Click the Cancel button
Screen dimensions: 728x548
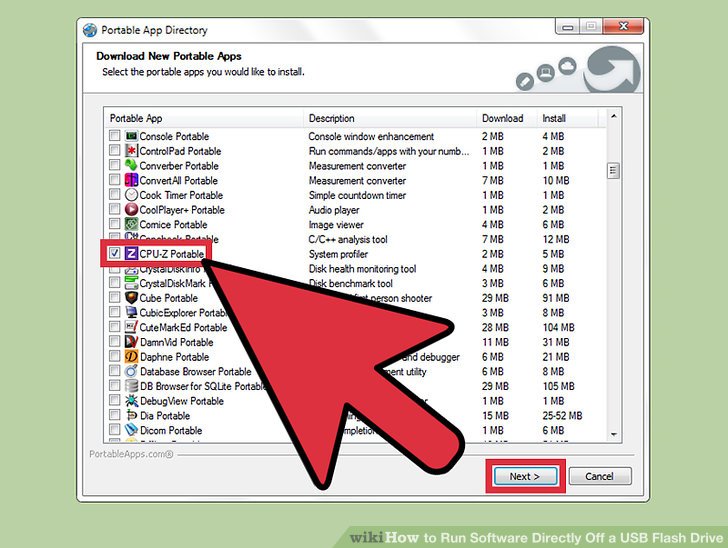599,476
